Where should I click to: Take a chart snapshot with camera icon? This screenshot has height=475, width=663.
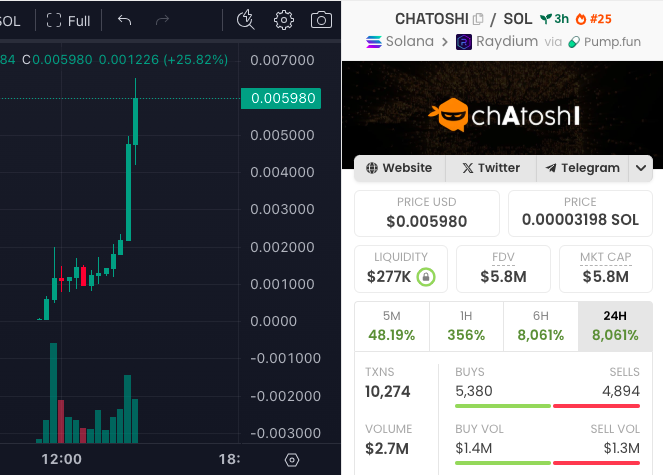pyautogui.click(x=321, y=20)
